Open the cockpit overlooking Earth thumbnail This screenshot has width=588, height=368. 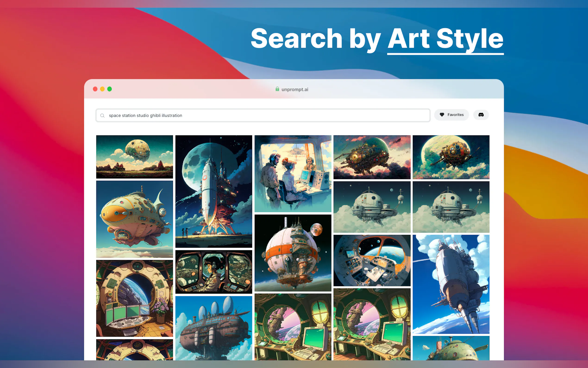pos(372,260)
